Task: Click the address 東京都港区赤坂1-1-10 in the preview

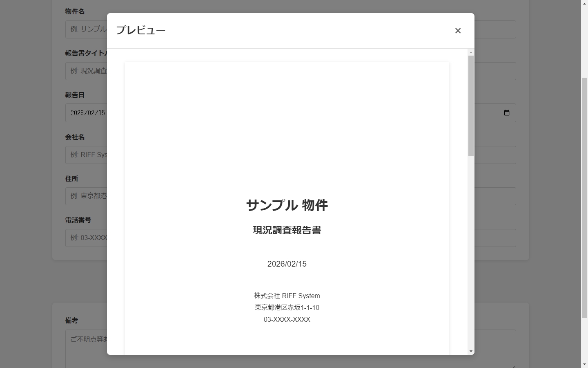Action: tap(287, 307)
